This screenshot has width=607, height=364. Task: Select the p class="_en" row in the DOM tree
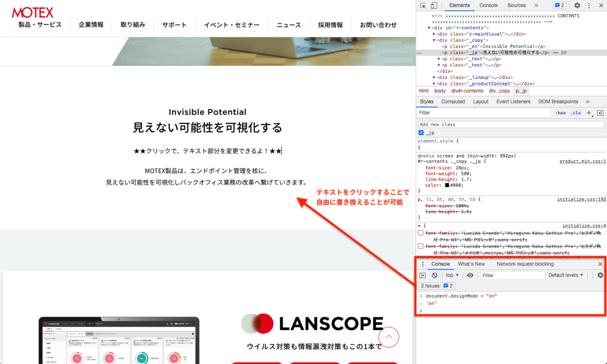click(511, 47)
